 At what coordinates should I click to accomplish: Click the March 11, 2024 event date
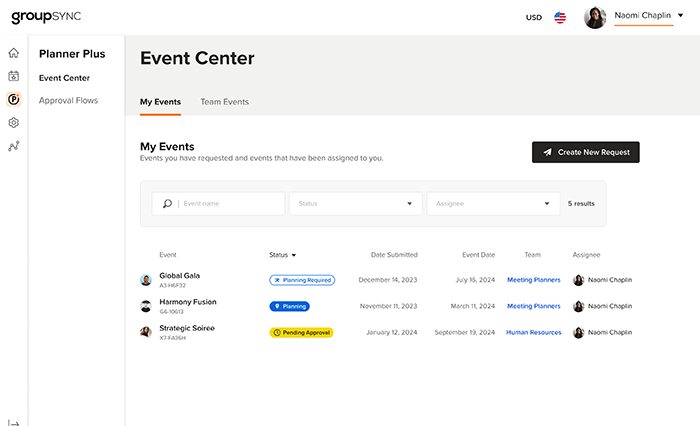tap(473, 306)
